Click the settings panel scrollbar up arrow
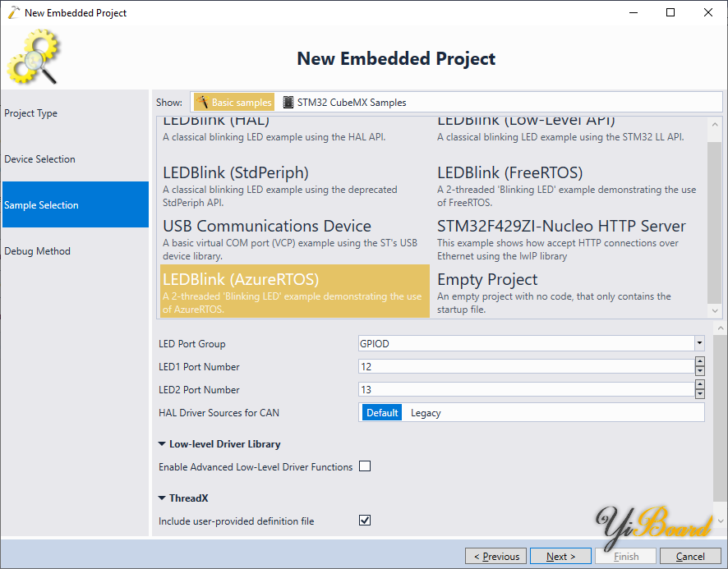 (x=721, y=328)
